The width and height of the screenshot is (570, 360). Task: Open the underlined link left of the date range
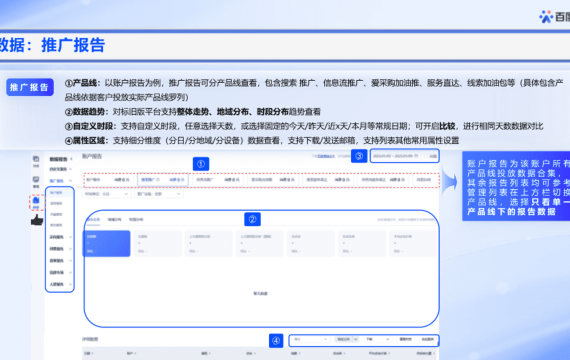[326, 156]
